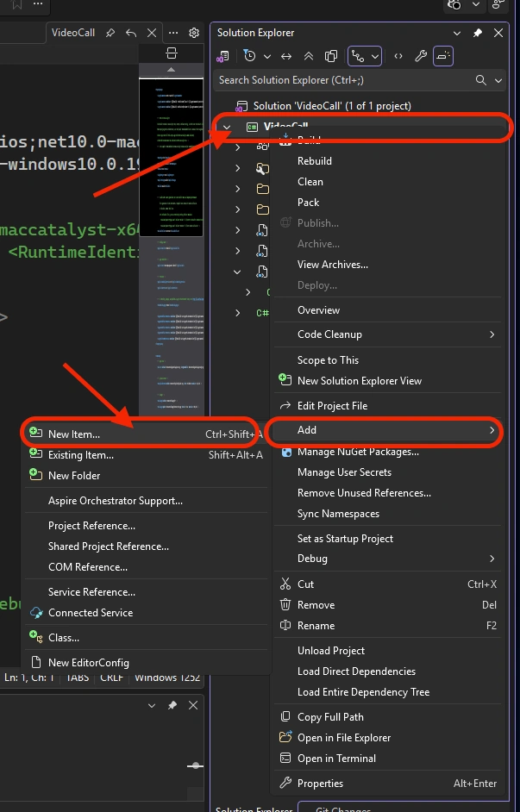
Task: Click Existing Item... in Add submenu
Action: [x=146, y=455]
